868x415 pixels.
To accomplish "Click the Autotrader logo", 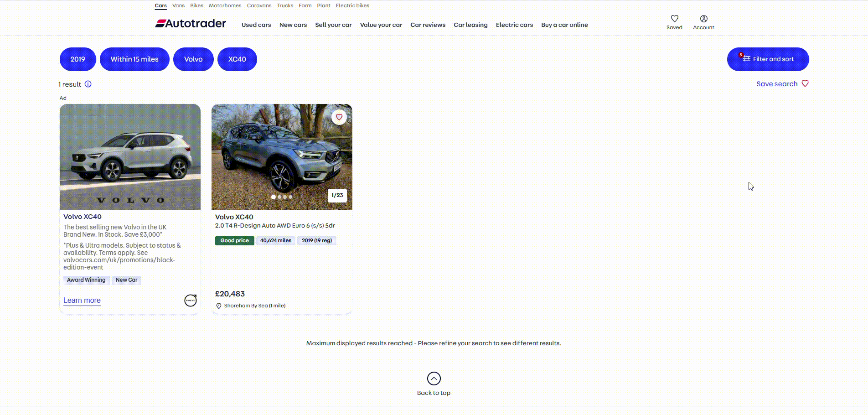I will 191,23.
